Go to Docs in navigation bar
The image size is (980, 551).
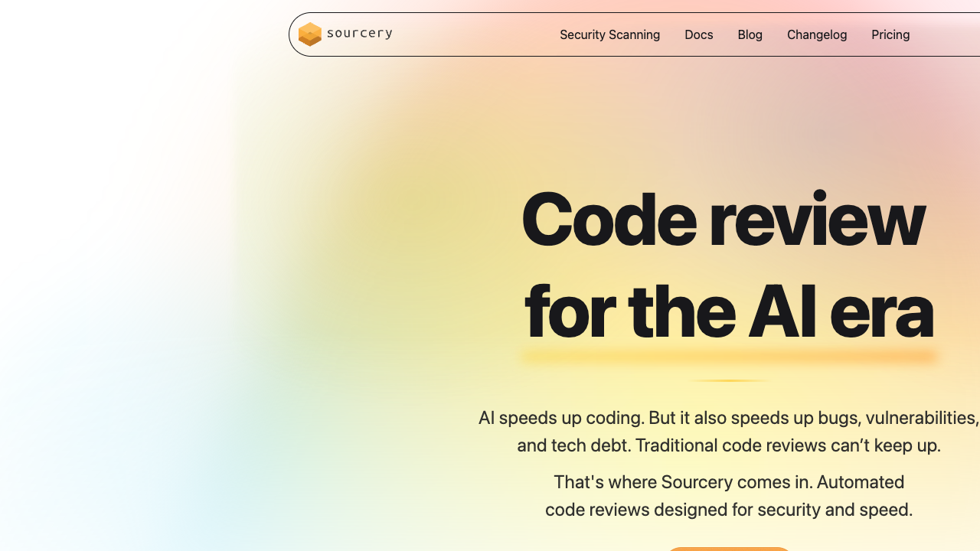698,34
